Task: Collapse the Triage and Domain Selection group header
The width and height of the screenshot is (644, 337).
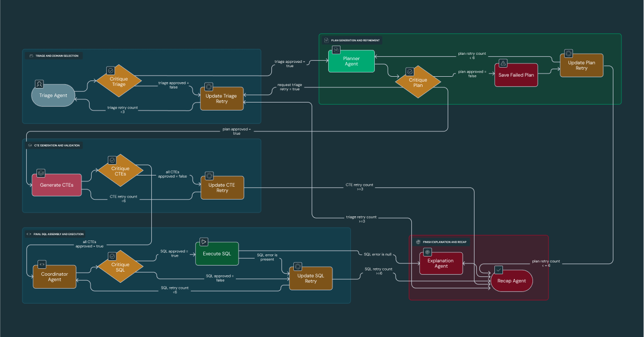Action: coord(56,55)
